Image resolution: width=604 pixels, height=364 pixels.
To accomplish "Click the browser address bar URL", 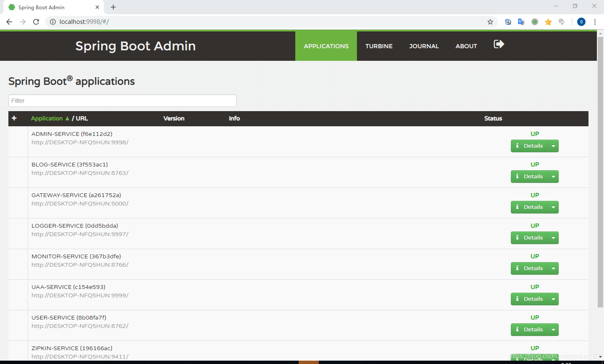I will [84, 22].
